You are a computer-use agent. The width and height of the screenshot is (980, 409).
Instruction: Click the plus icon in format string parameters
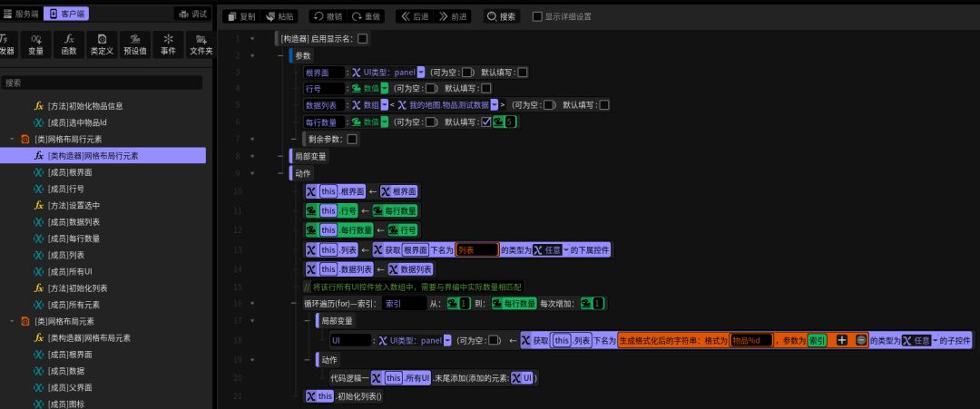pos(842,340)
